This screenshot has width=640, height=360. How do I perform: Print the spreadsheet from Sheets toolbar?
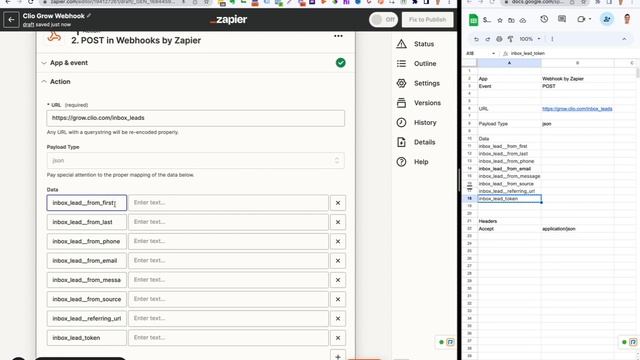pos(499,39)
